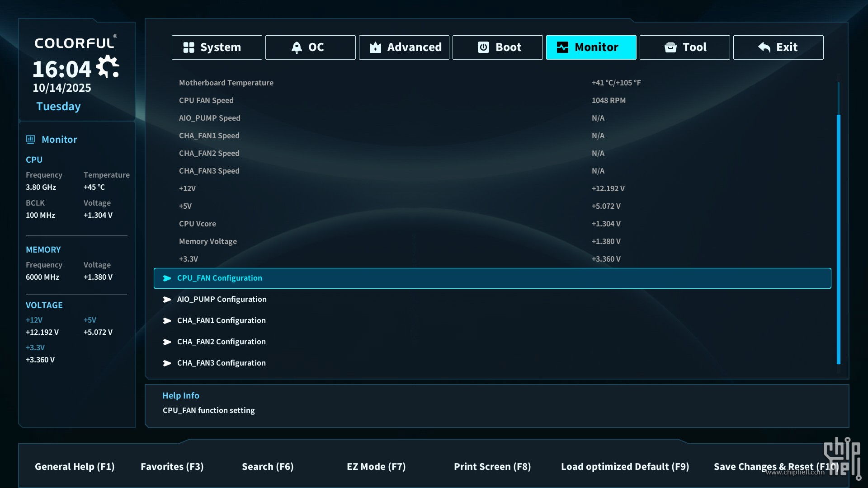Click the OC tab rocket icon
Viewport: 868px width, 488px height.
click(297, 47)
